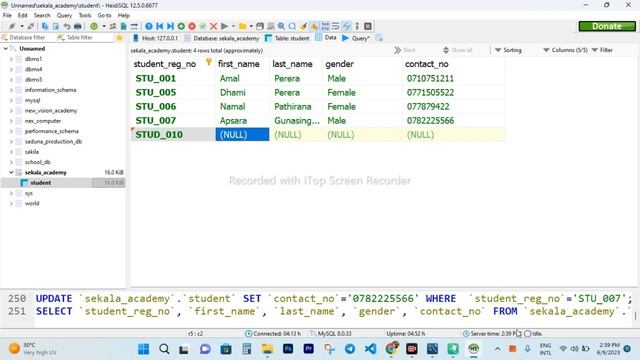Expand the world database node
The image size is (640, 360).
[11, 203]
